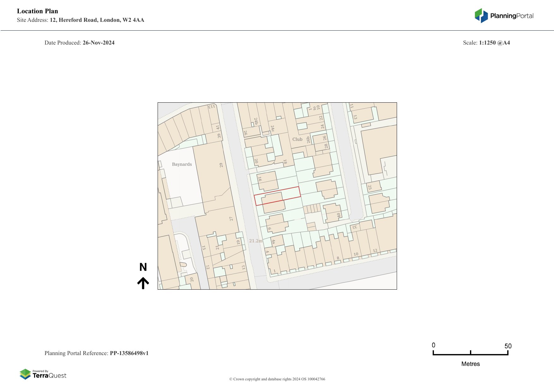Click the Metres label under scale bar

click(x=470, y=364)
